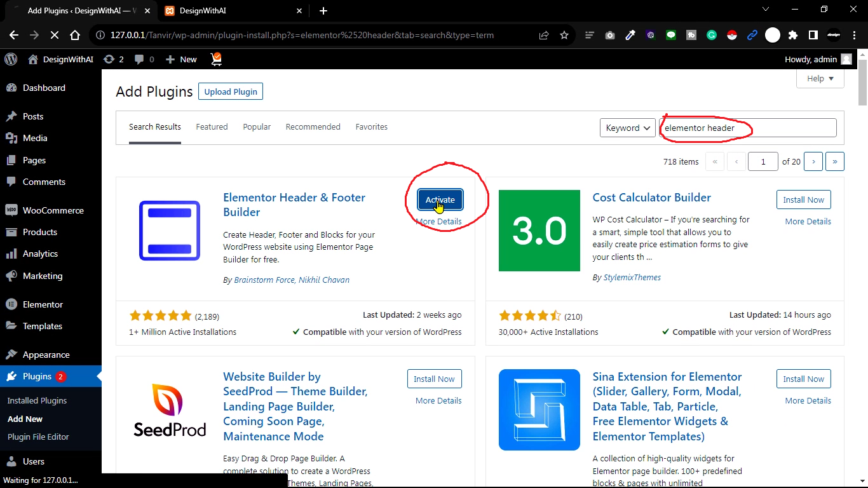The image size is (868, 488).
Task: Open the browser three-dot menu
Action: click(x=855, y=35)
